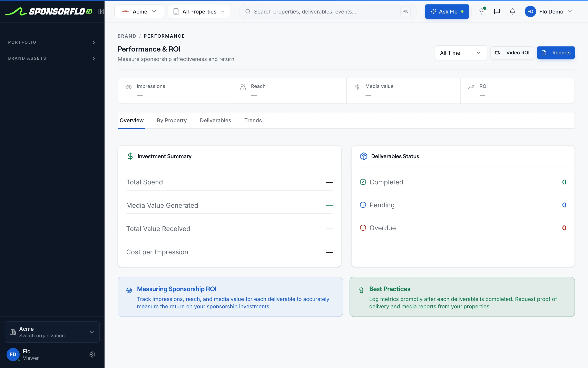Click the Brand breadcrumb link
This screenshot has height=368, width=588.
click(127, 36)
